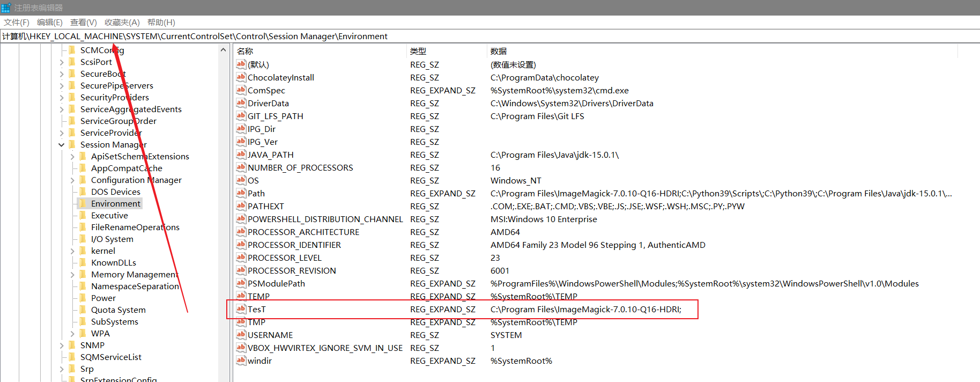Expand the Memory Management key
Screen dimensions: 980x382
tap(72, 275)
